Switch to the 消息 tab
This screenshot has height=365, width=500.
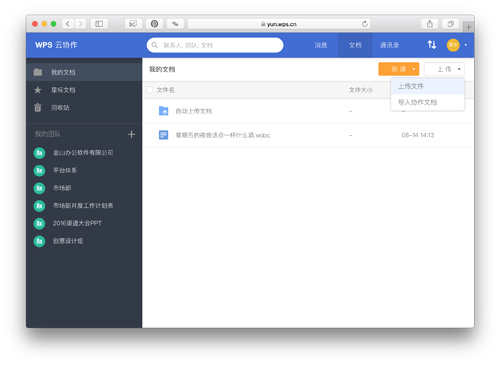(321, 45)
